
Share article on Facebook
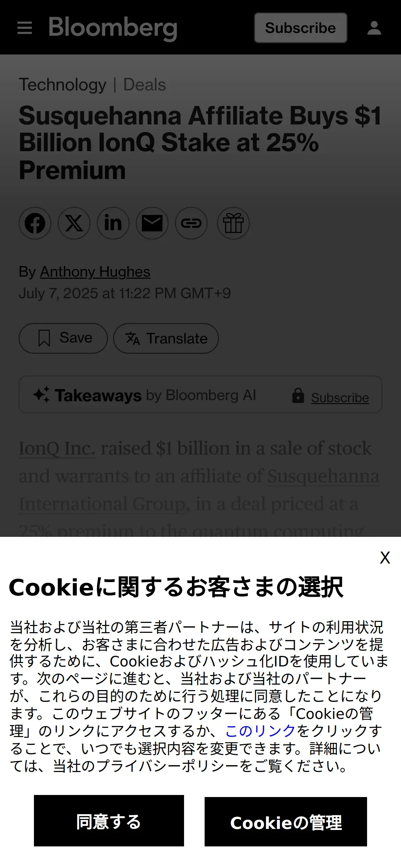click(x=35, y=223)
